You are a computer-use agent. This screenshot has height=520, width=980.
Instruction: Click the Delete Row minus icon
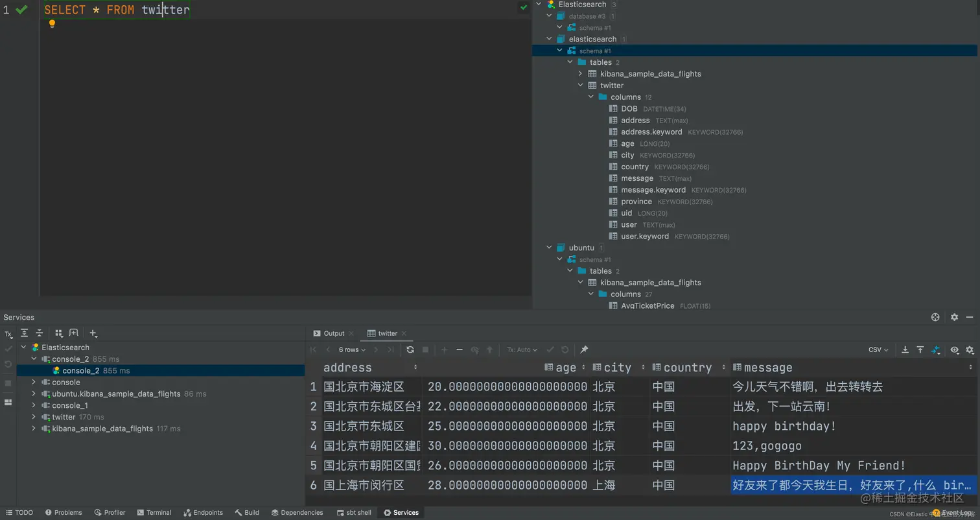click(x=460, y=349)
